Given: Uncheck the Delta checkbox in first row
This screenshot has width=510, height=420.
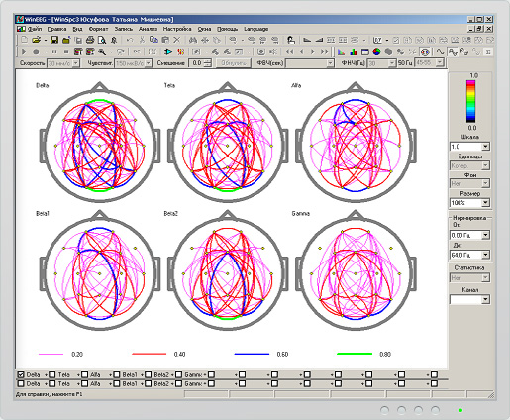Looking at the screenshot, I should tap(21, 374).
